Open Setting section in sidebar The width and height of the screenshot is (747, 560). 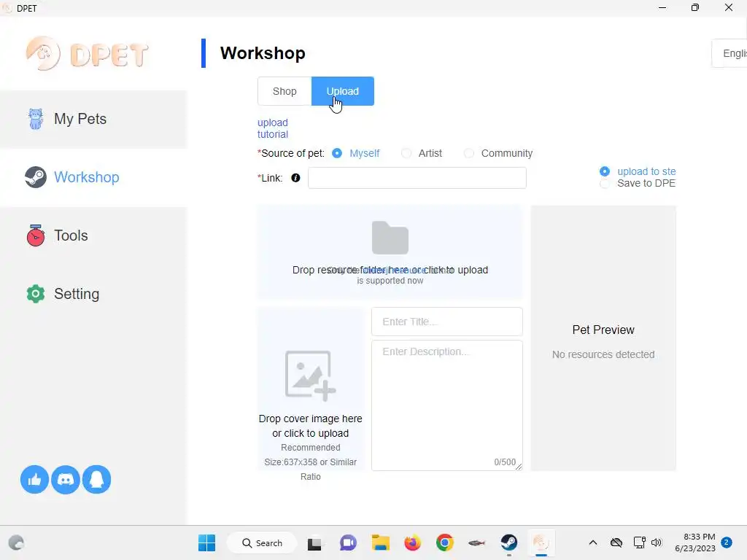click(x=93, y=294)
